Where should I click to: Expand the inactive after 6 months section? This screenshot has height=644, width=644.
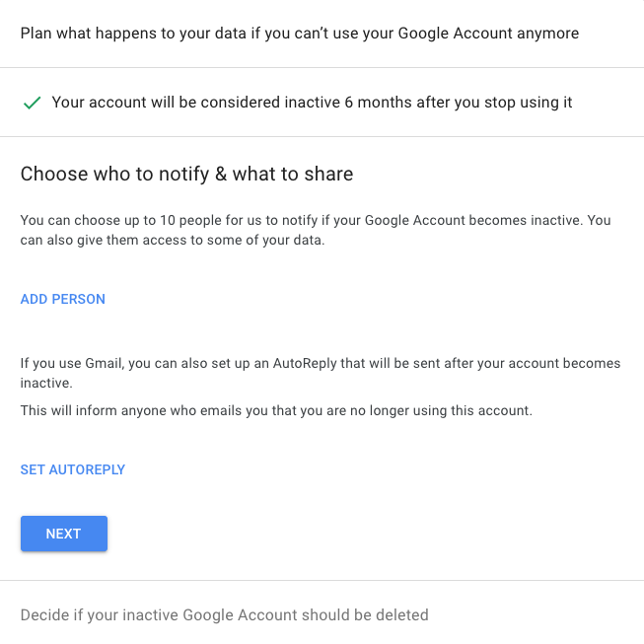point(322,103)
